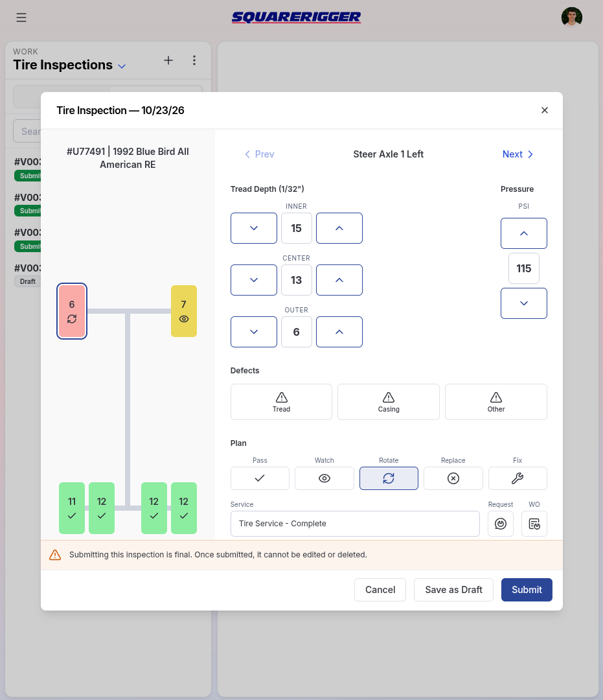Increase the Center tread depth
Screen dimensions: 603x700
[x=339, y=280]
